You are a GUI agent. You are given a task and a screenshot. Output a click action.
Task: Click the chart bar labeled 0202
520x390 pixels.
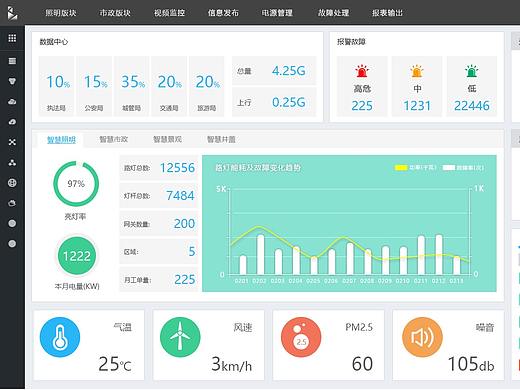pos(260,254)
